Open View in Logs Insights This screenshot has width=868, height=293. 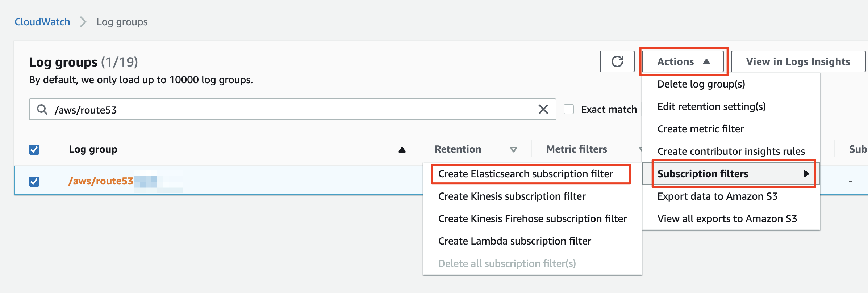[x=798, y=61]
